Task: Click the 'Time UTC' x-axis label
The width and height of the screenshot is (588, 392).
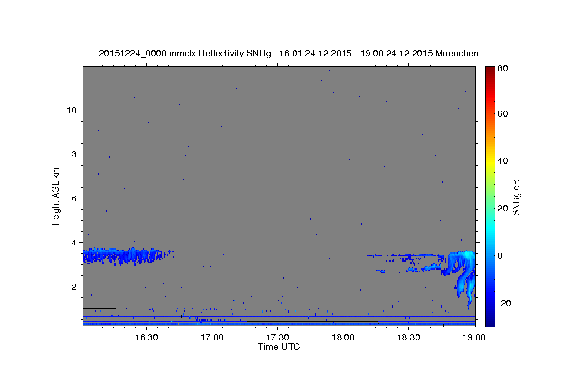Action: click(279, 347)
